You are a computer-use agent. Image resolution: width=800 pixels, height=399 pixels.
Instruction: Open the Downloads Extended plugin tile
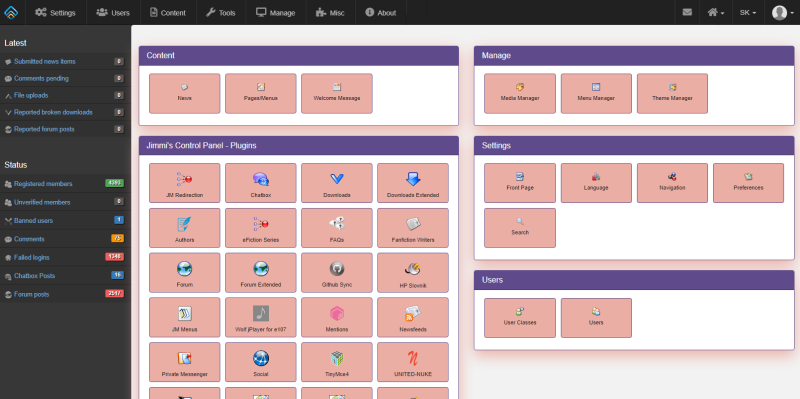point(413,183)
